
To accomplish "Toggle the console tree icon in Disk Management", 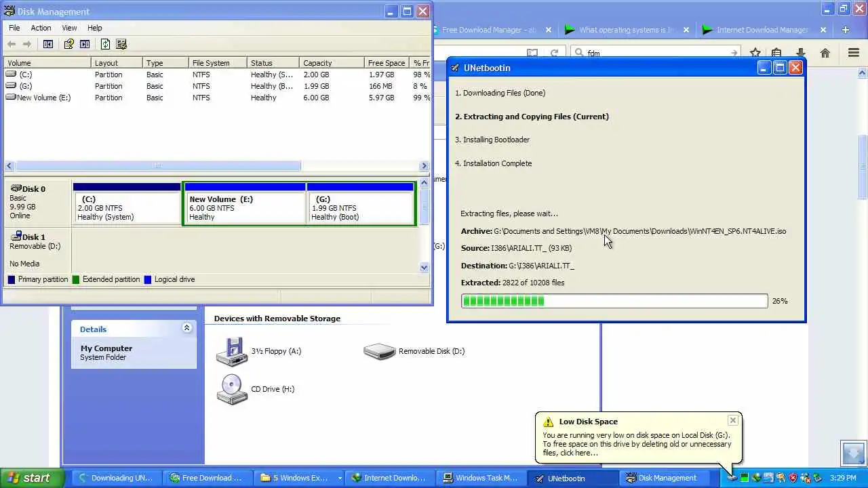I will [x=48, y=44].
